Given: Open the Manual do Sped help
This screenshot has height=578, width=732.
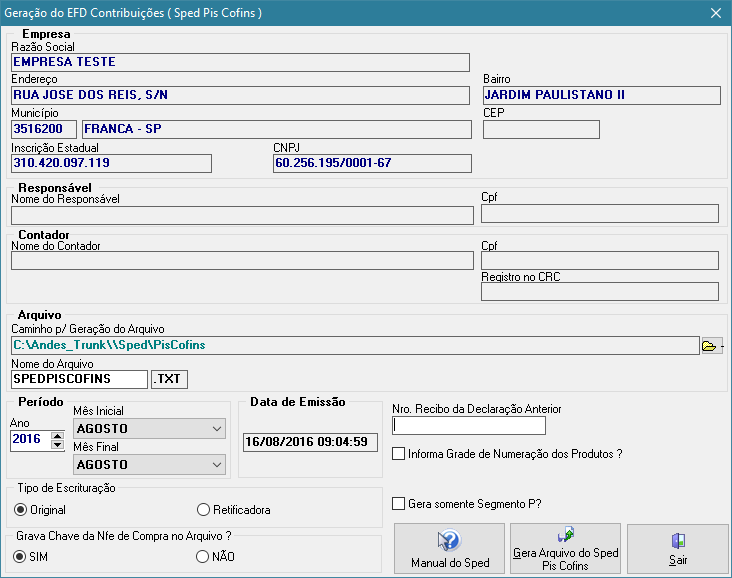Looking at the screenshot, I should (450, 549).
